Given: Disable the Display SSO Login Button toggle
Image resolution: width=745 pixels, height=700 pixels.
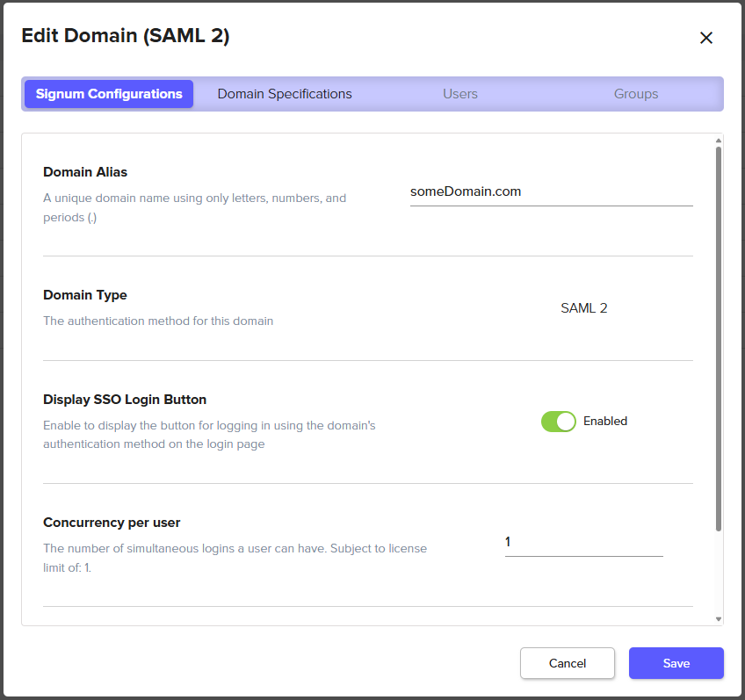Looking at the screenshot, I should [x=558, y=422].
